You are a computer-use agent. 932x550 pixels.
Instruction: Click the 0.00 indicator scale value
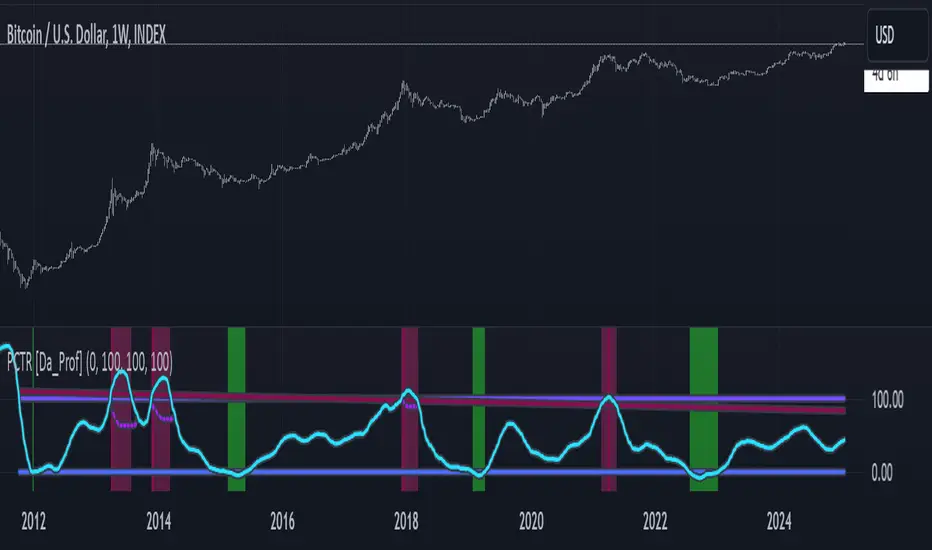(x=881, y=473)
